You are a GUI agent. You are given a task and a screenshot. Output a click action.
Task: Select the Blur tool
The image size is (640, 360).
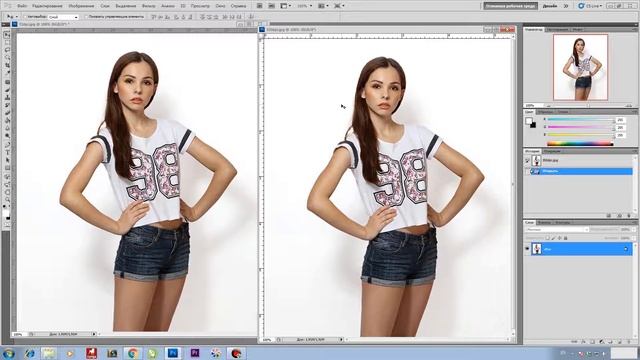pos(7,129)
